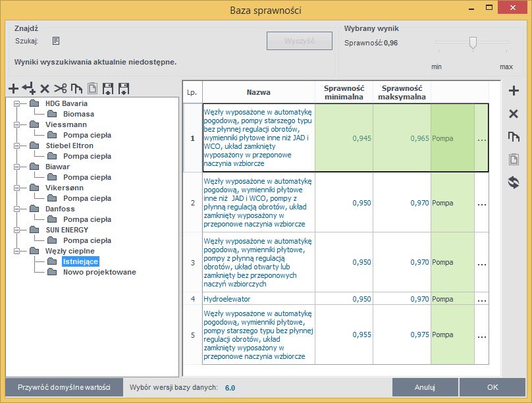Minimize the Baza sprawności window
Viewport: 532px width, 403px height.
[471, 7]
